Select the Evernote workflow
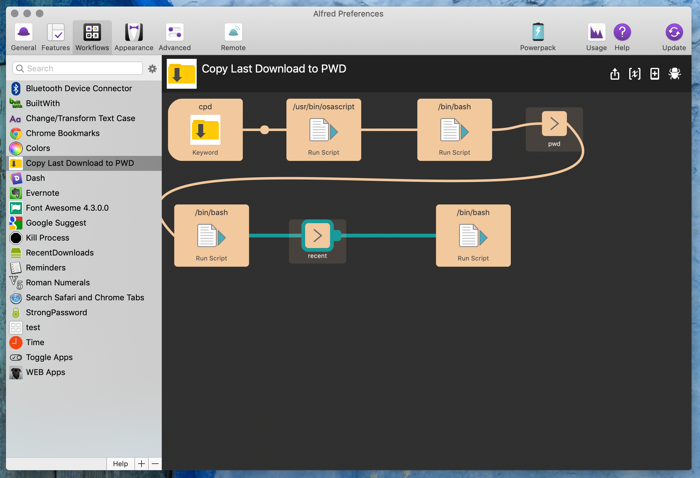Image resolution: width=700 pixels, height=478 pixels. pos(84,193)
